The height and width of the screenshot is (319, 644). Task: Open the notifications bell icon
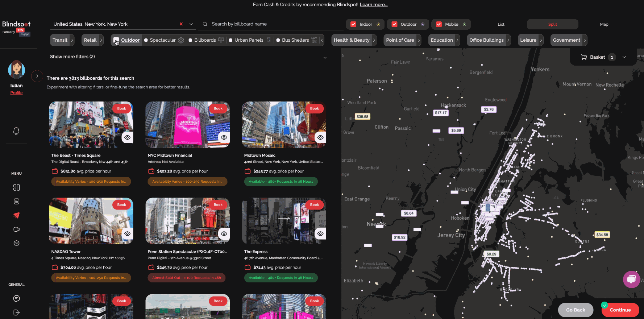pos(16,131)
